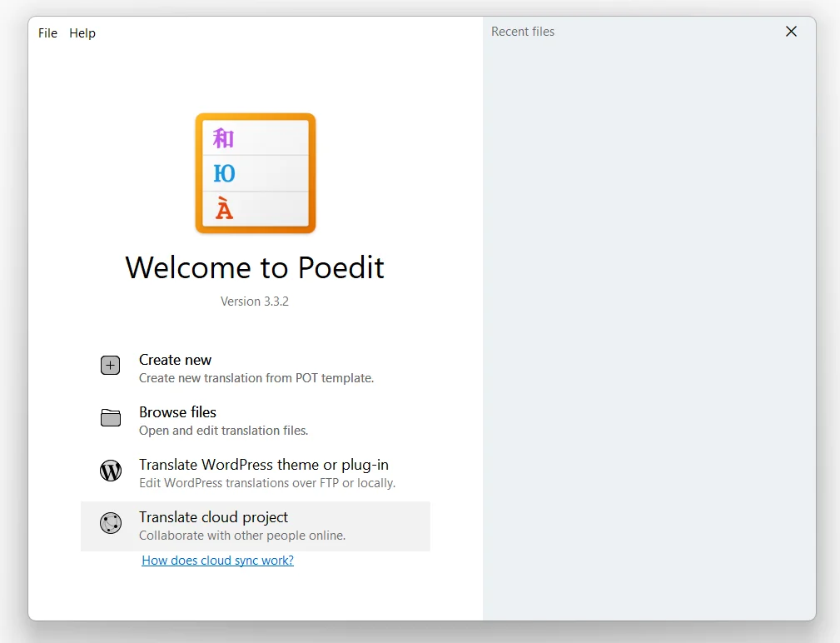This screenshot has height=643, width=840.
Task: Open the "How does cloud sync work?" link
Action: click(217, 560)
